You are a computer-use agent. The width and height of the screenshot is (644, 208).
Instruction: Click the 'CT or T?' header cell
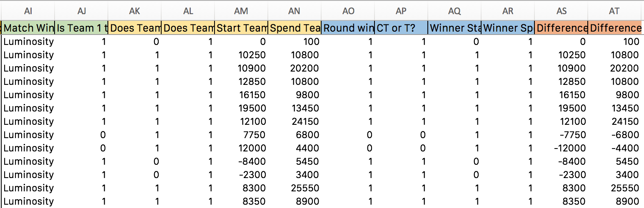coord(401,28)
